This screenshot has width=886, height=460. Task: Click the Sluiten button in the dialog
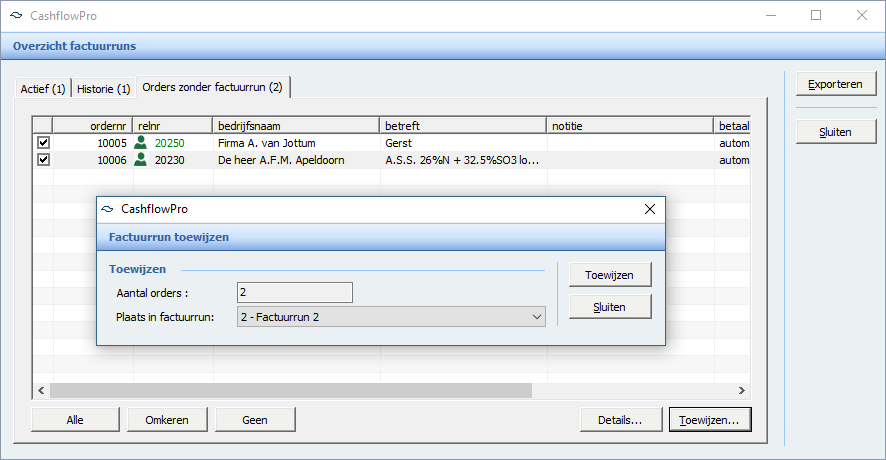pyautogui.click(x=610, y=307)
